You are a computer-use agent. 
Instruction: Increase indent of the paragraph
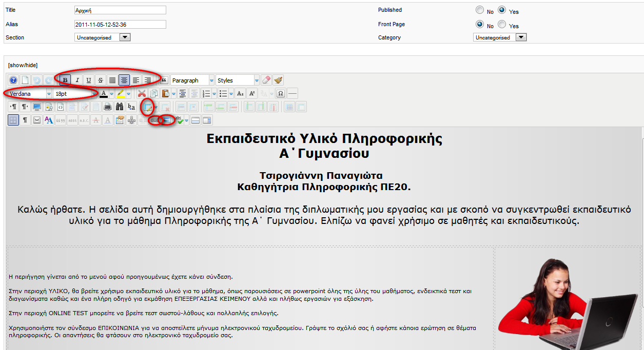coord(182,93)
